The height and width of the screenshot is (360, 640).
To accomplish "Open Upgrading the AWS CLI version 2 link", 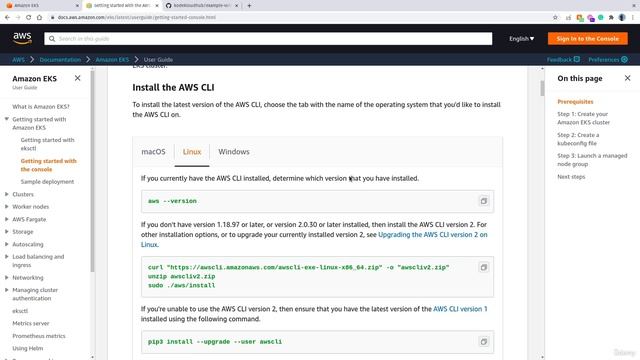I will [x=433, y=235].
